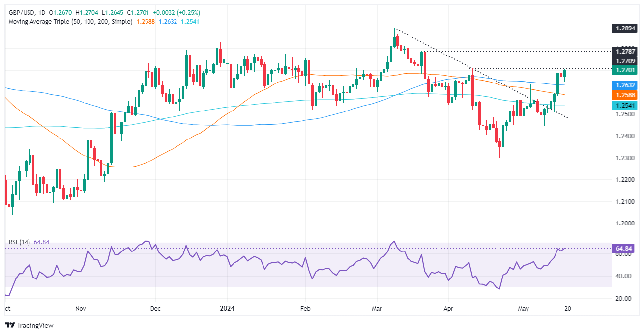Select the Moving Average Triple indicator label

click(x=68, y=22)
